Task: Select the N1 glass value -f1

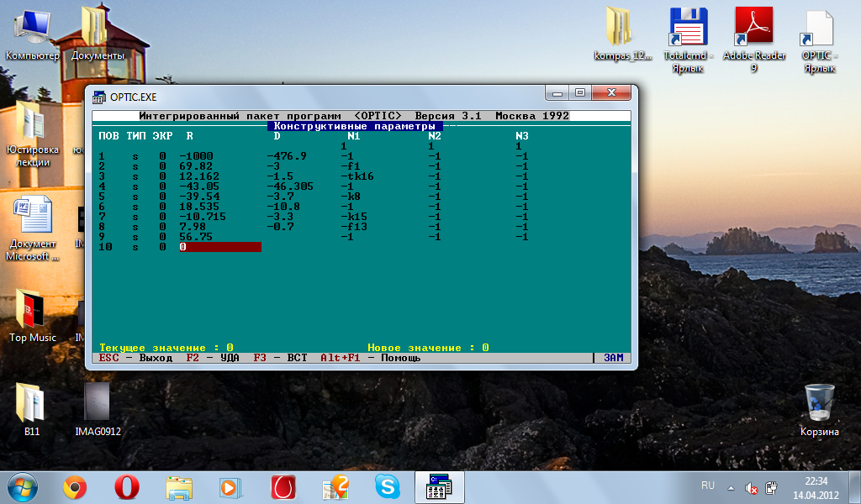Action: pyautogui.click(x=351, y=166)
